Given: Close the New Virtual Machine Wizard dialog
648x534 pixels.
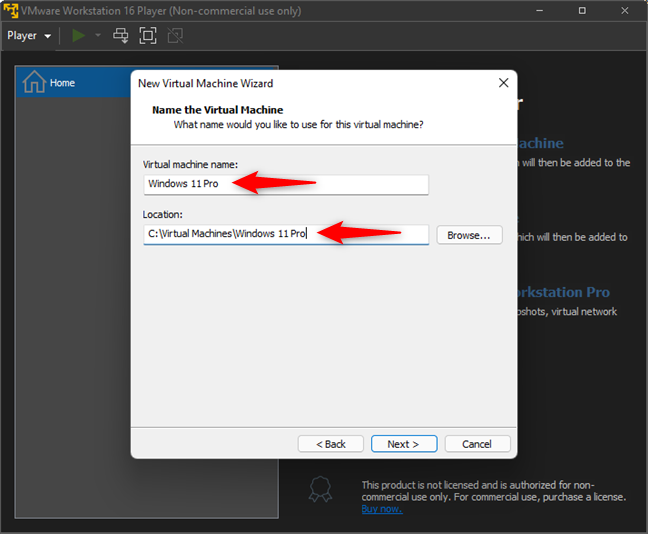Looking at the screenshot, I should pyautogui.click(x=503, y=83).
